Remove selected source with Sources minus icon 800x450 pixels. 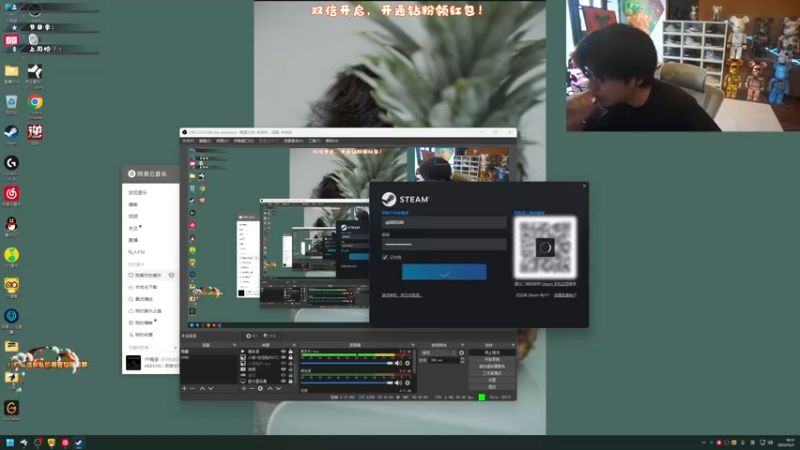pyautogui.click(x=252, y=389)
